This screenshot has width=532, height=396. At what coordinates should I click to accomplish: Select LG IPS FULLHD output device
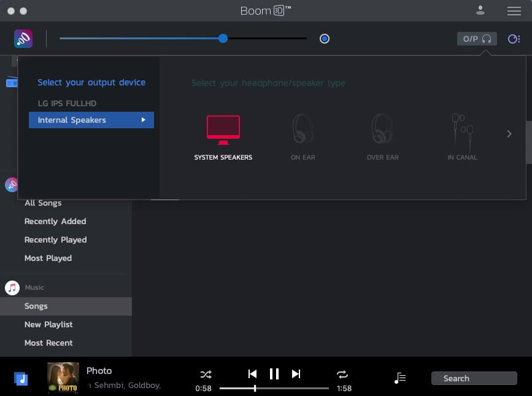67,103
